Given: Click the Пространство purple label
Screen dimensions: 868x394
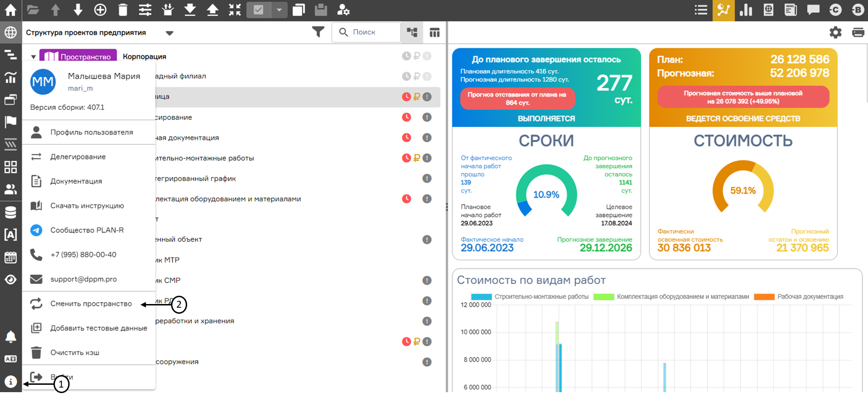Looking at the screenshot, I should (78, 56).
